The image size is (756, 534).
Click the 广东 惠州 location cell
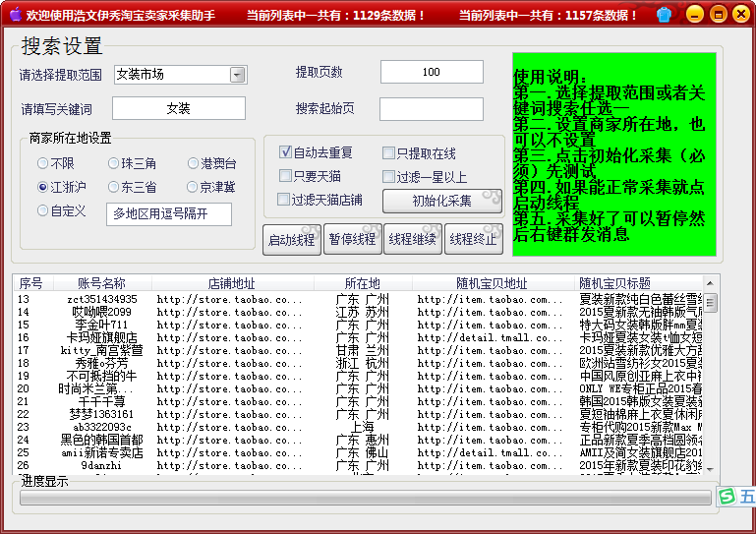pyautogui.click(x=363, y=440)
